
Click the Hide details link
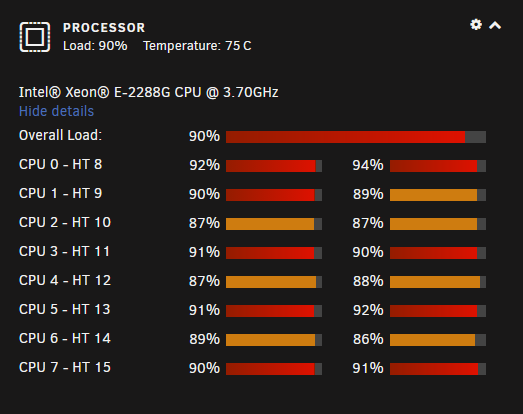point(56,111)
